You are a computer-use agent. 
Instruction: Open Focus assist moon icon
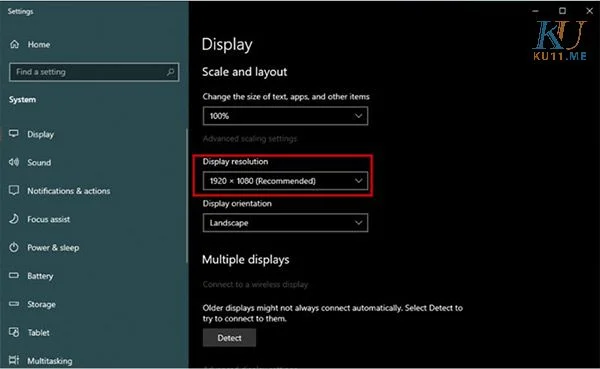tap(14, 219)
